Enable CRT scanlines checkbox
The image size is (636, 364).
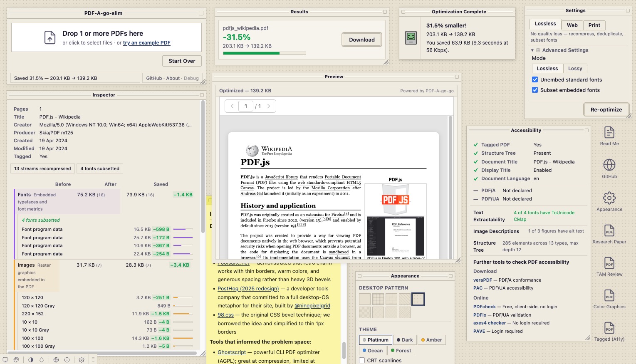click(362, 361)
